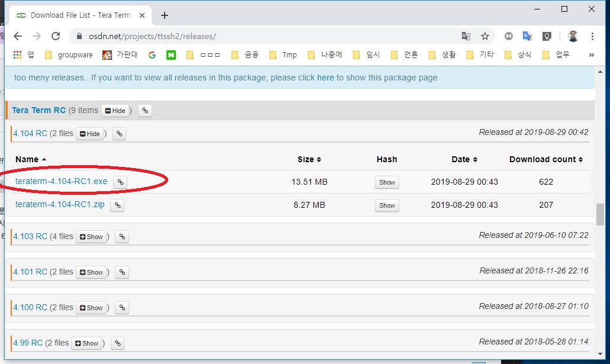610x364 pixels.
Task: Open the 기타 bookmark folder
Action: 480,55
